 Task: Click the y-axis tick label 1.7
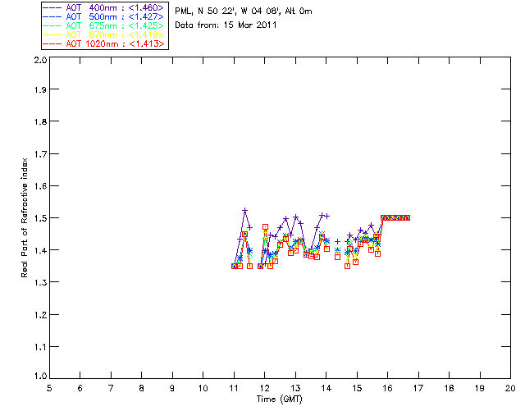click(40, 153)
